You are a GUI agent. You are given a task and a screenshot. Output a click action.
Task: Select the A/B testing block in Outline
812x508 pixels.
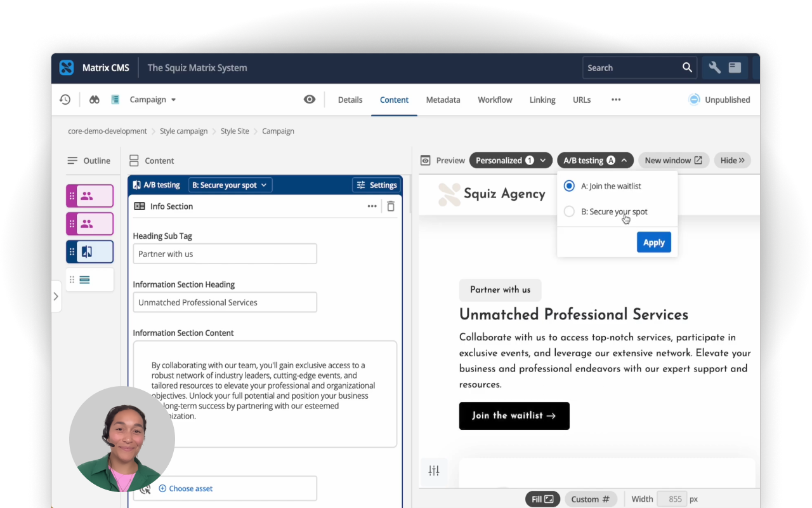click(89, 251)
